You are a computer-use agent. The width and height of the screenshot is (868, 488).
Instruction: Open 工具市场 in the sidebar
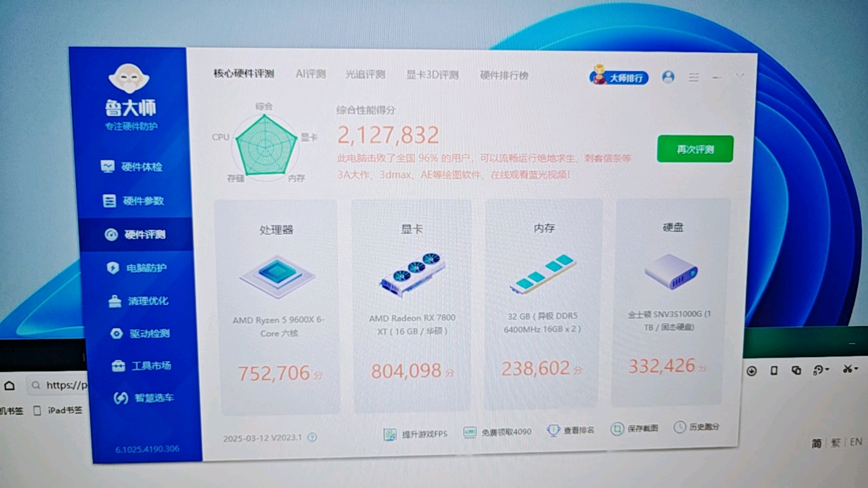(x=142, y=366)
